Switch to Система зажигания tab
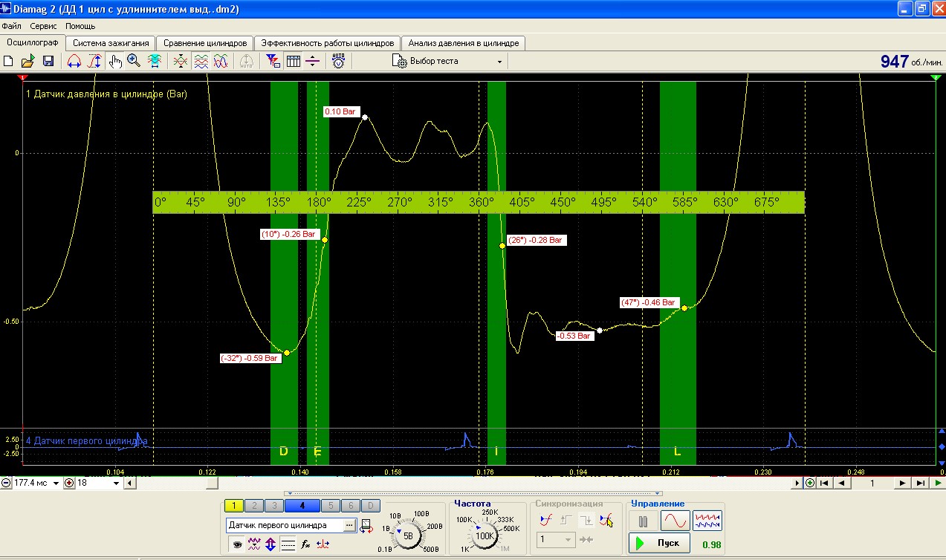Image resolution: width=946 pixels, height=560 pixels. click(x=112, y=43)
